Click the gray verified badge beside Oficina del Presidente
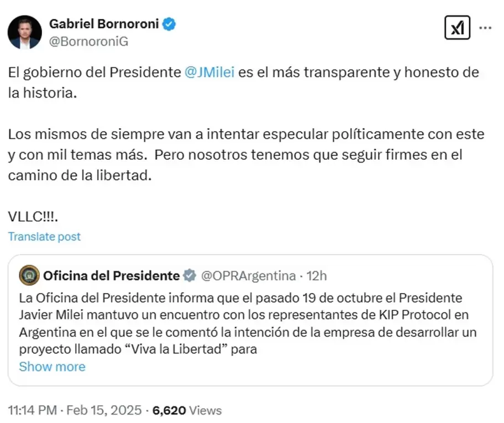Screen dimensions: 504x423 [190, 276]
